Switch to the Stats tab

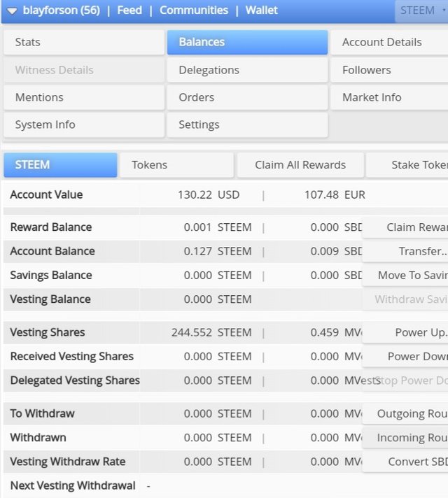click(x=84, y=42)
